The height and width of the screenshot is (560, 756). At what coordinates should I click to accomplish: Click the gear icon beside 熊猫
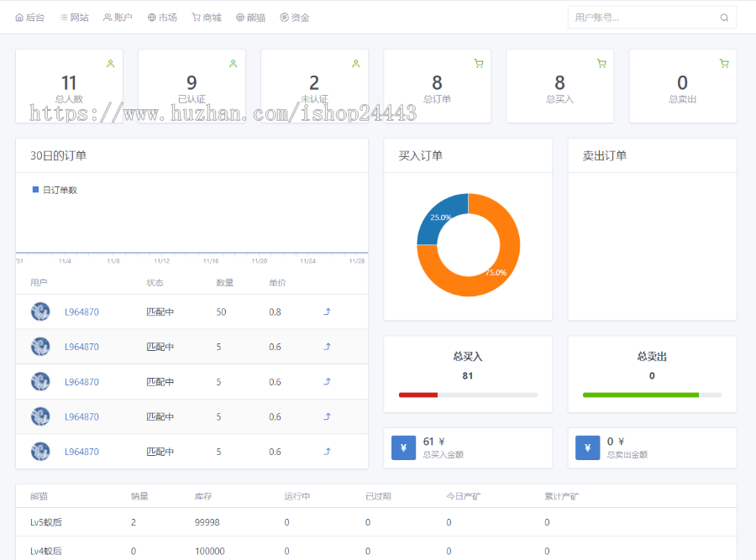(x=239, y=17)
